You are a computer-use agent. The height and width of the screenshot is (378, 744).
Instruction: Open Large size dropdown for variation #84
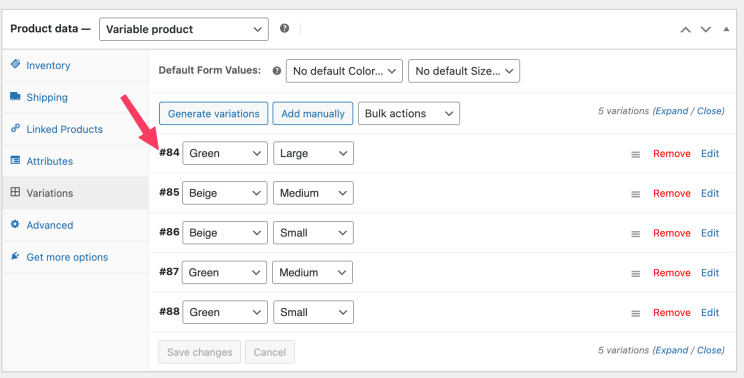tap(313, 153)
